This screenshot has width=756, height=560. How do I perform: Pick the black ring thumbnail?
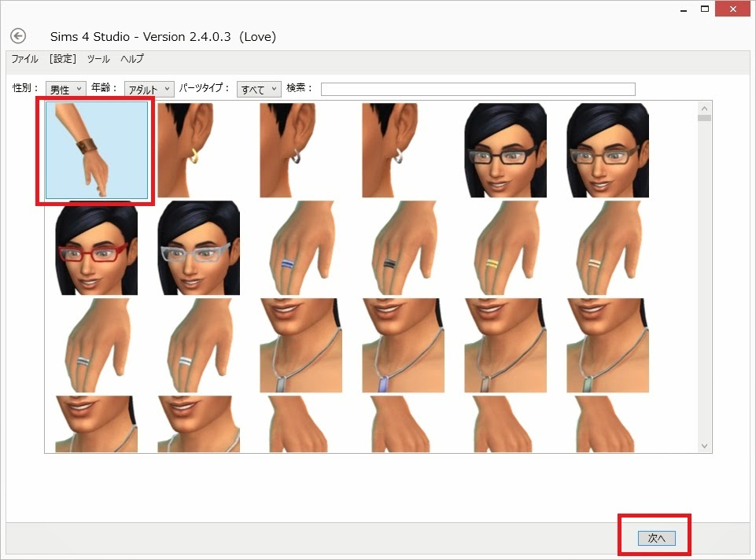coord(403,248)
